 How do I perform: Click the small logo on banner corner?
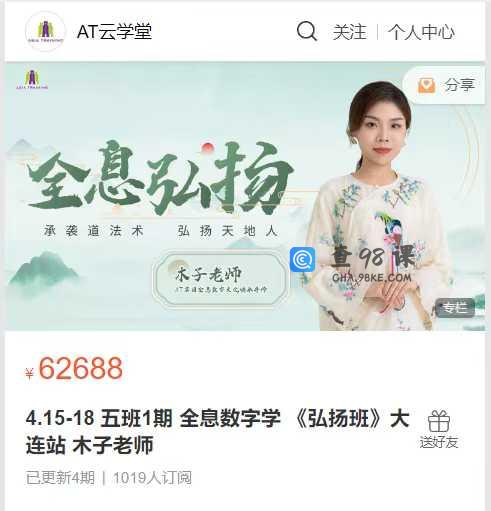32,80
